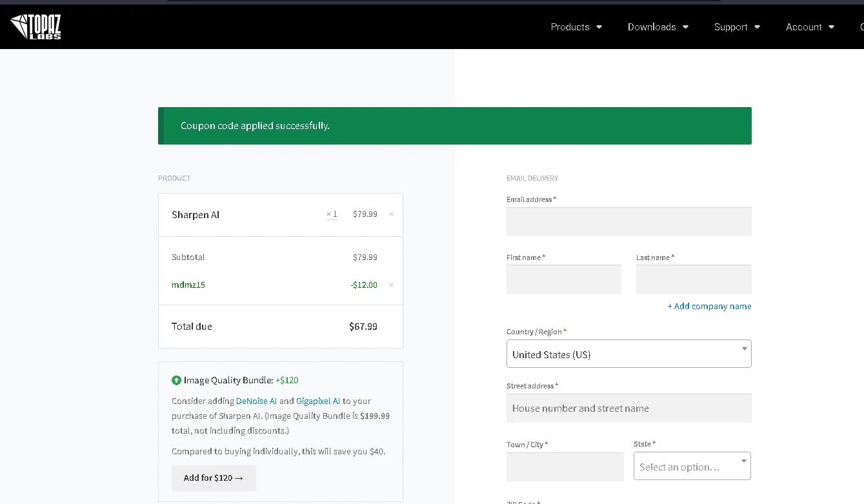Open the Downloads menu

(658, 26)
